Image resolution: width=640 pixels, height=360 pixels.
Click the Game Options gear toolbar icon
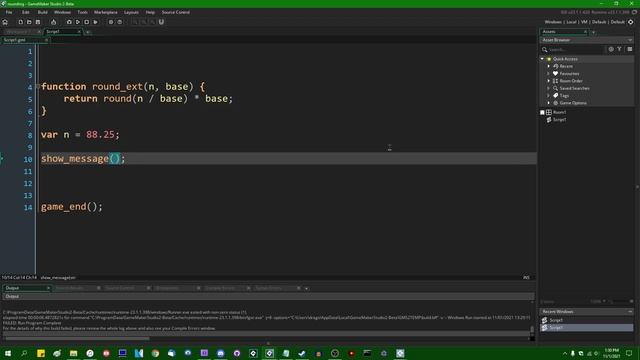coord(111,22)
